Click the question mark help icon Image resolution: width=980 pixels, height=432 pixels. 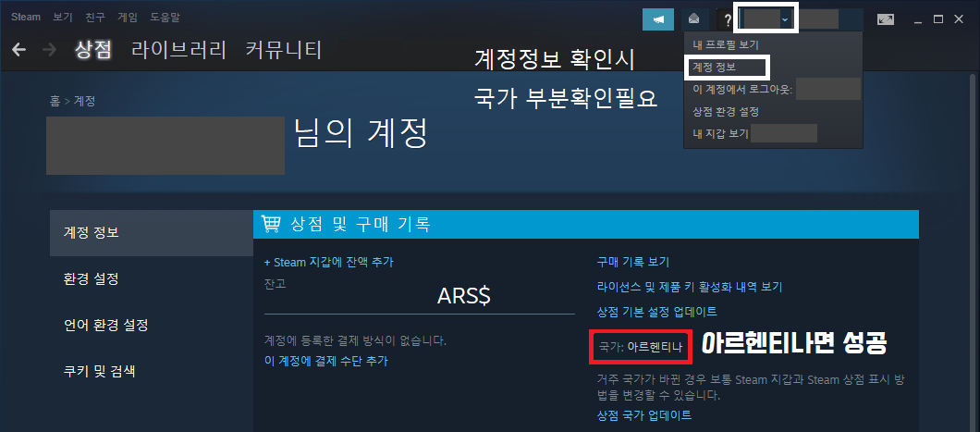click(727, 20)
